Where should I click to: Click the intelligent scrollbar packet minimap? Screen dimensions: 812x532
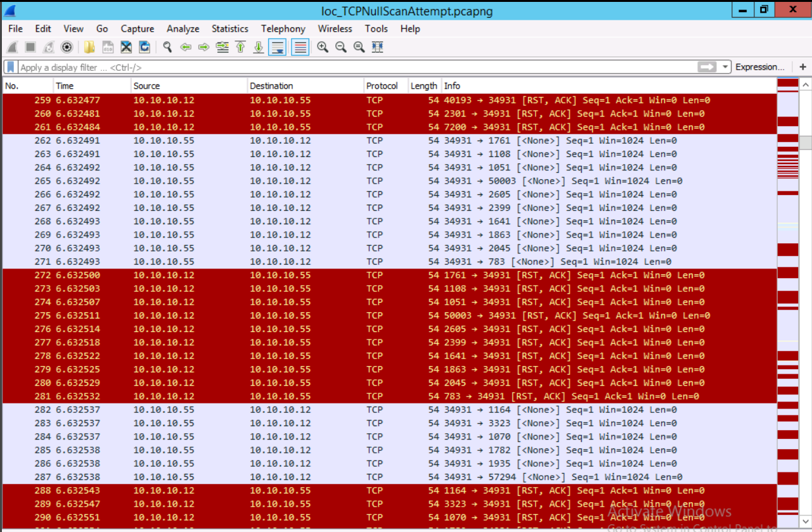pyautogui.click(x=788, y=304)
